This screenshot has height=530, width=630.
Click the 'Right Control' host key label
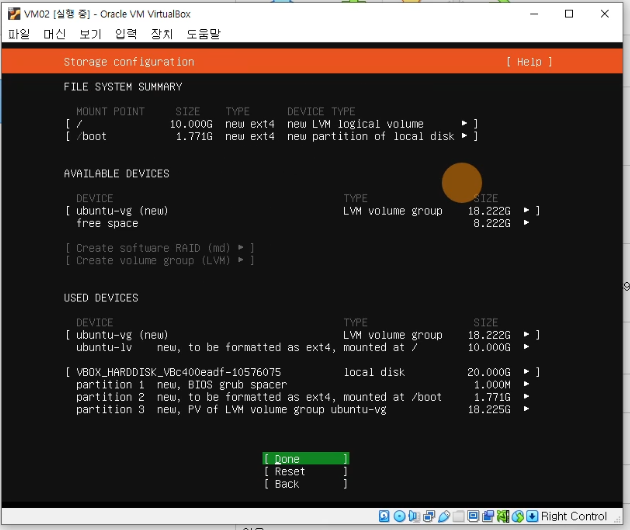point(574,516)
